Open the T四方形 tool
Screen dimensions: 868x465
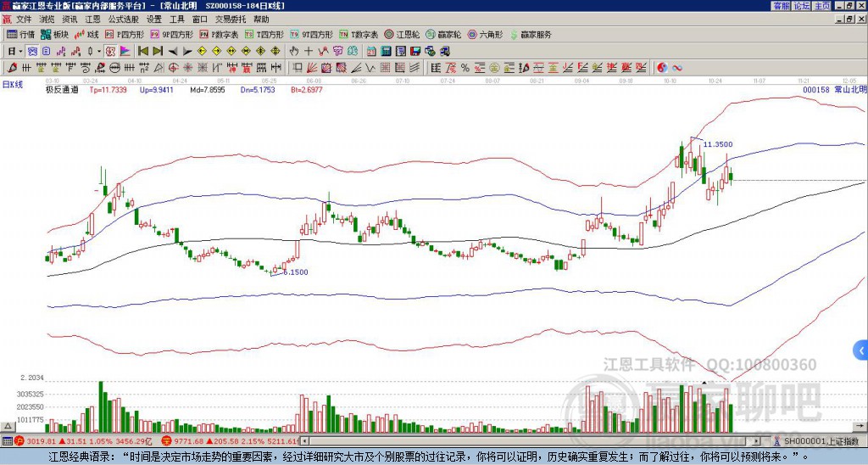pyautogui.click(x=264, y=34)
